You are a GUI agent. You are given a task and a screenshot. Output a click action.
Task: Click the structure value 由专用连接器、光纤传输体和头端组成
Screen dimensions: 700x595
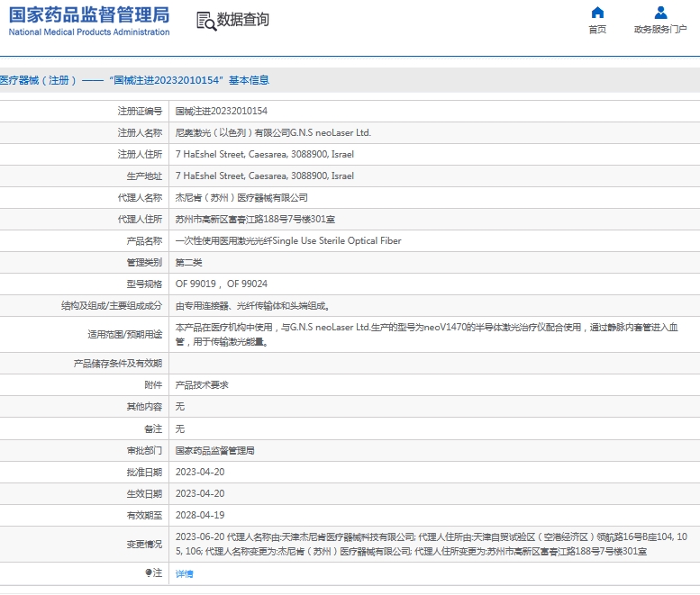click(x=252, y=306)
